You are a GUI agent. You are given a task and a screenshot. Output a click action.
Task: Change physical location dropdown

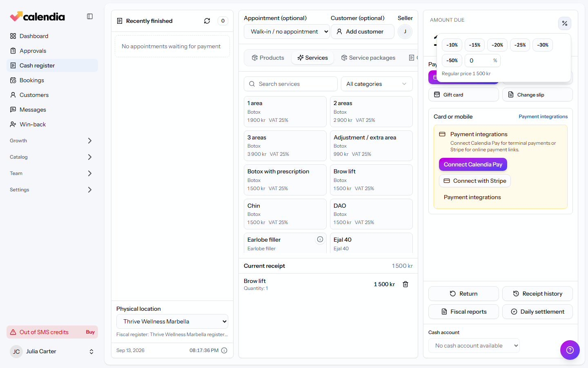pos(172,321)
